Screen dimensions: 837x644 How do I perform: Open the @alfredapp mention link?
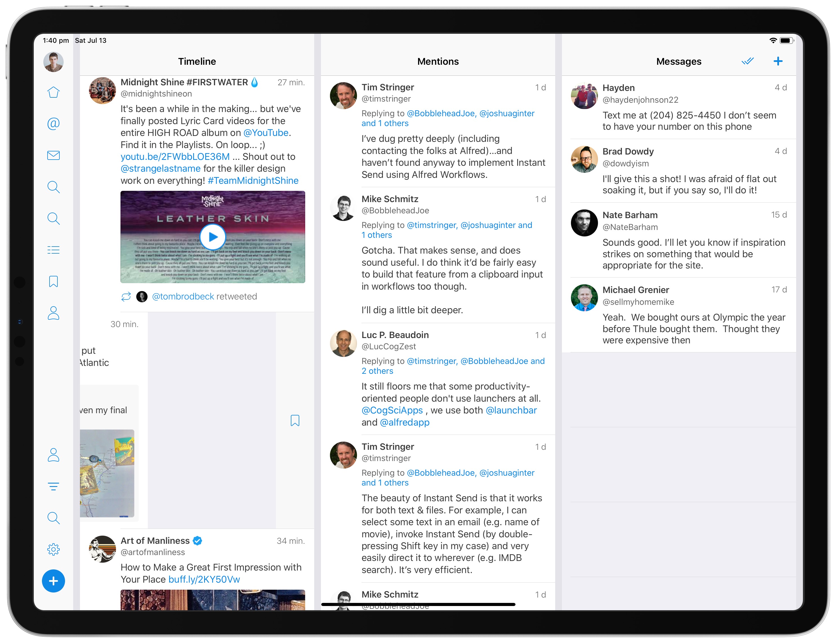click(405, 422)
